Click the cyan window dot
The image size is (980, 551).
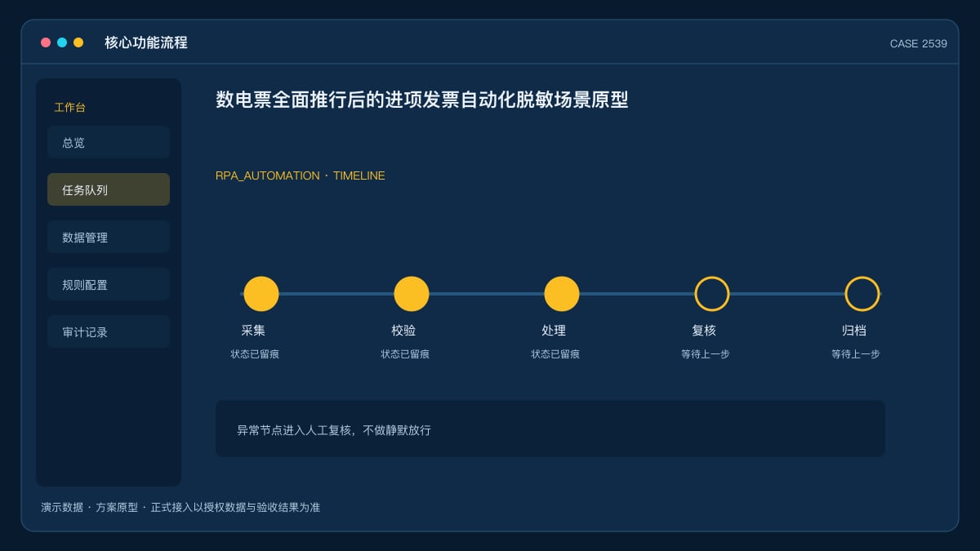tap(62, 42)
